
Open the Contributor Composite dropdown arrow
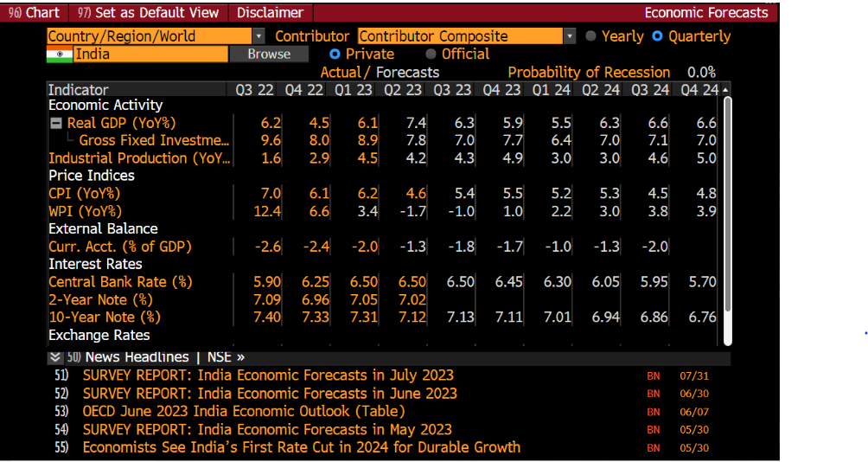click(x=570, y=36)
